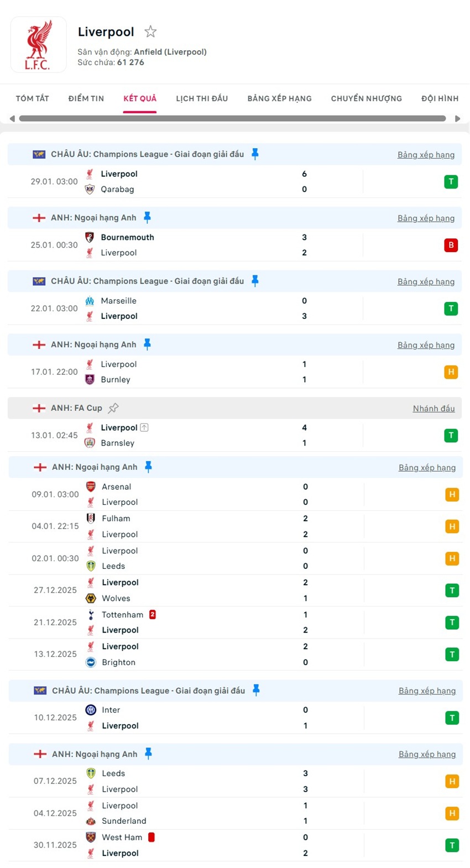Click the yellow card badge beside Tottenham
Screen dimensions: 470x868
(x=152, y=614)
